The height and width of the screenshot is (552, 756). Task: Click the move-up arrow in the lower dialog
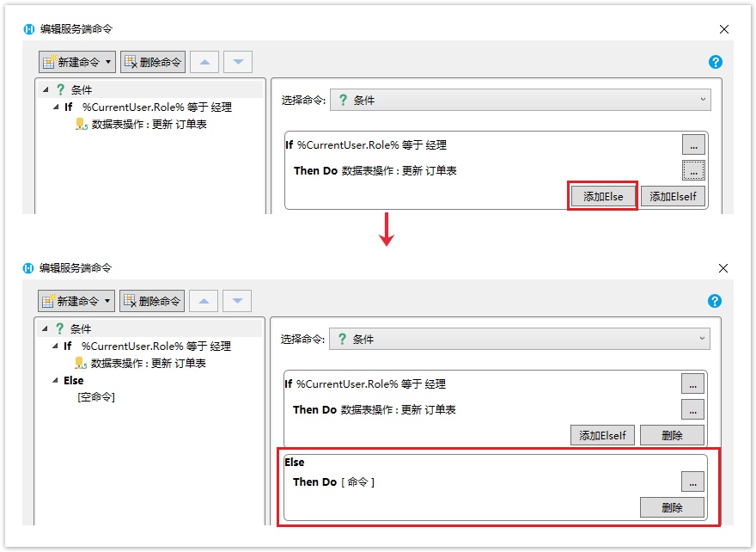pyautogui.click(x=204, y=301)
